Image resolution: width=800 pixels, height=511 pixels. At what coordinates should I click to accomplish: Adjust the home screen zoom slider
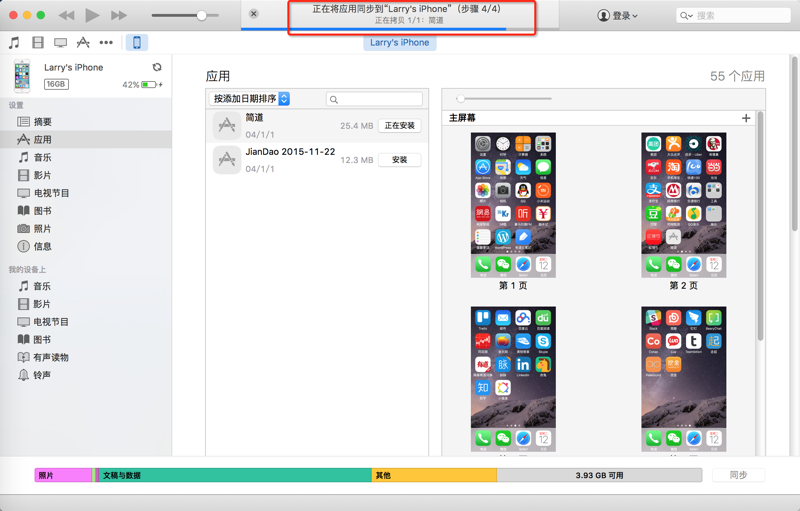click(x=461, y=98)
